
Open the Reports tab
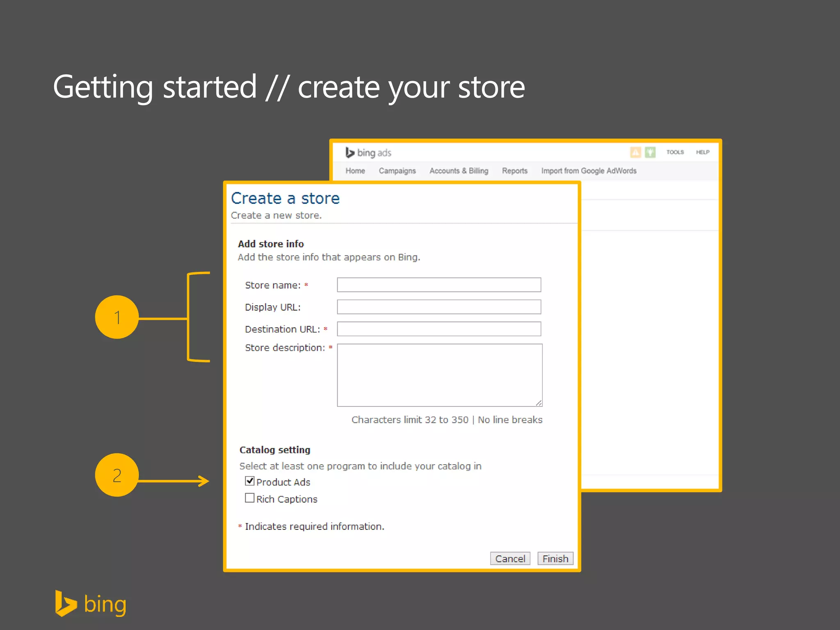515,171
